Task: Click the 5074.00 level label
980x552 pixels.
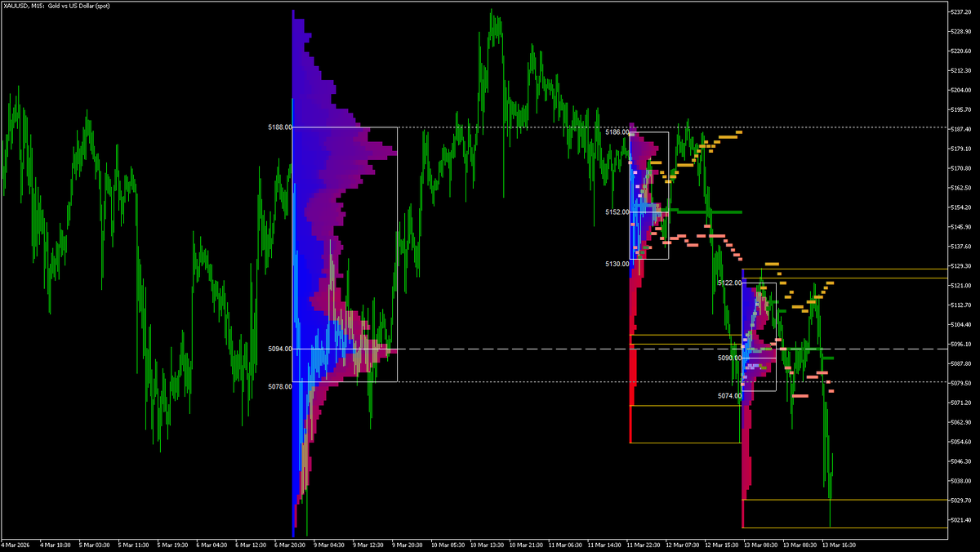Action: point(730,395)
